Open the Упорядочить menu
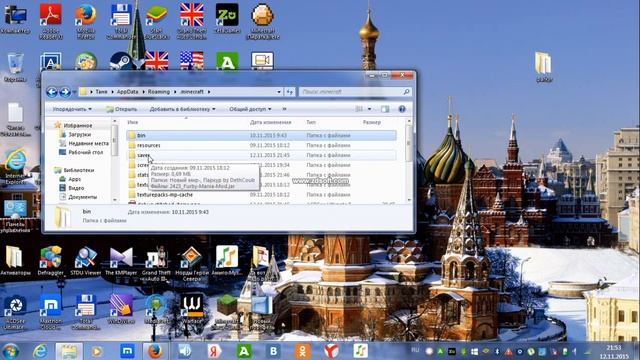This screenshot has height=360, width=640. pos(72,109)
